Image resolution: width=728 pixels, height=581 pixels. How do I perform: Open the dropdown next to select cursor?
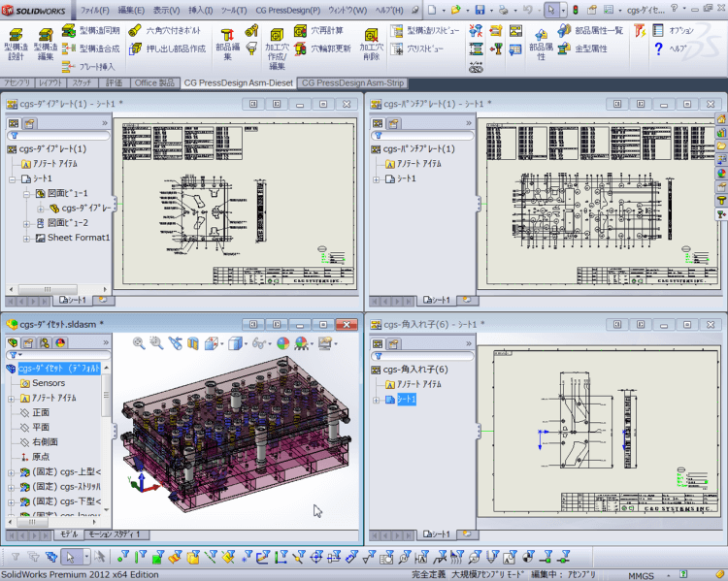pyautogui.click(x=563, y=10)
